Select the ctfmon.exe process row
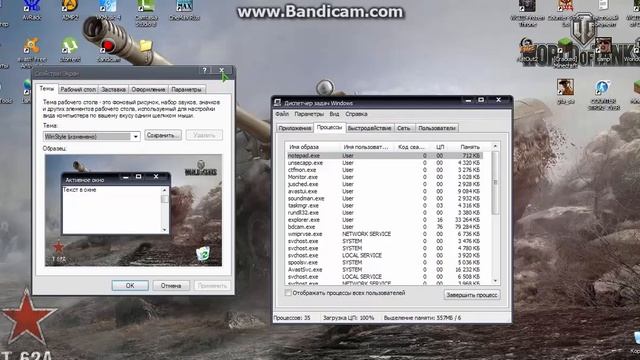 tap(384, 170)
